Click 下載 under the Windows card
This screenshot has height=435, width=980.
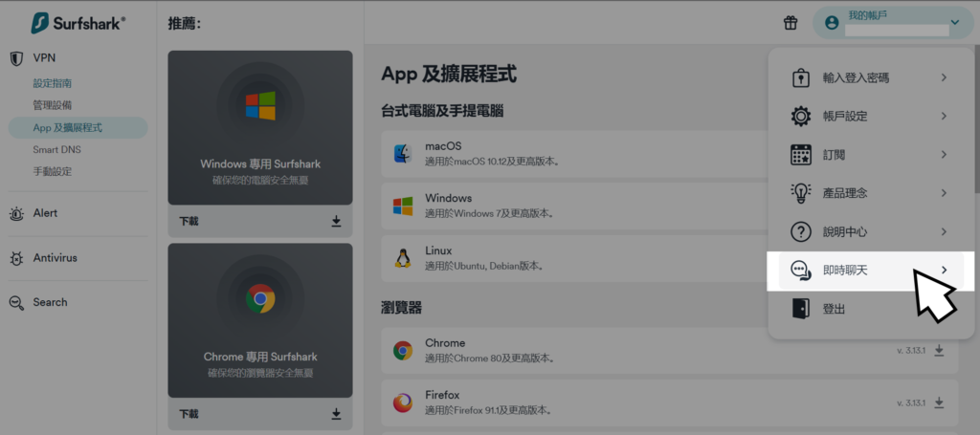(x=189, y=221)
